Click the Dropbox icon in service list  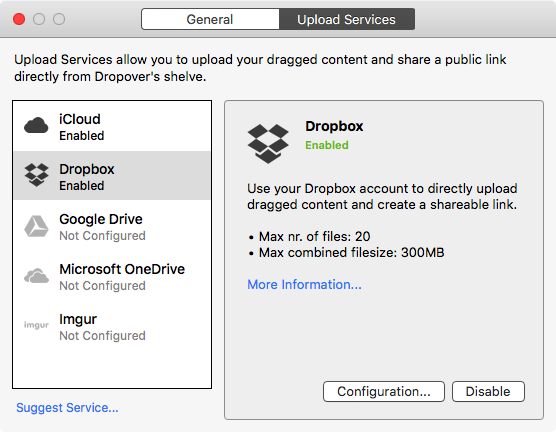pyautogui.click(x=37, y=175)
